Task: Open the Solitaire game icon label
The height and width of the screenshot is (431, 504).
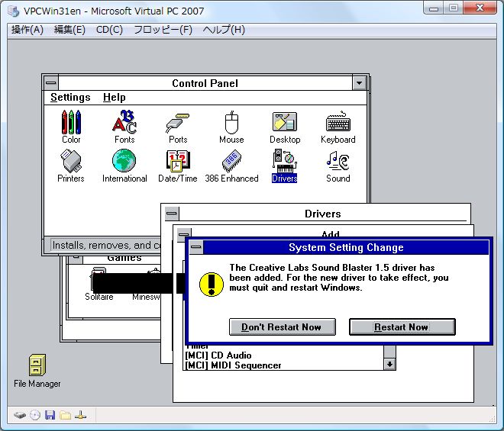Action: coord(99,297)
